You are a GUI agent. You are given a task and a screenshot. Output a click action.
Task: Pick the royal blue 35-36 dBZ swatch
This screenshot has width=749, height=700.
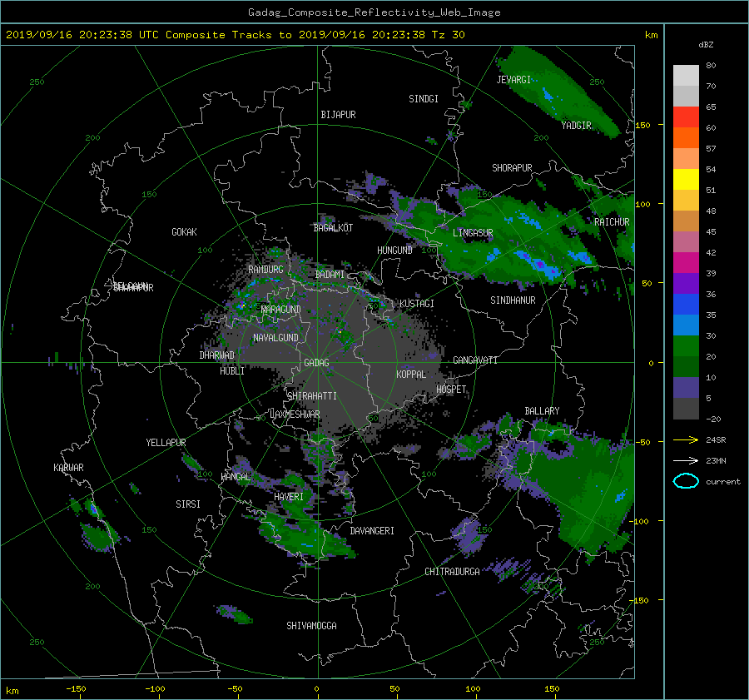pyautogui.click(x=686, y=305)
